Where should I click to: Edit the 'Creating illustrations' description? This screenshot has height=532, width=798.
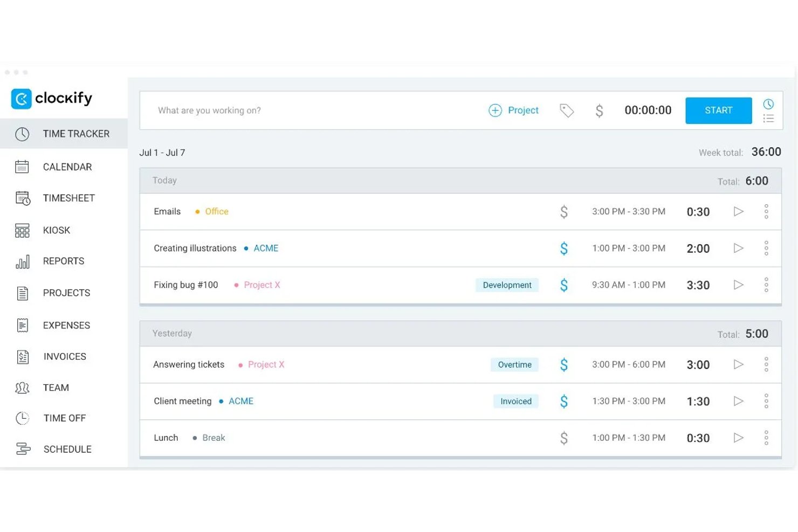point(195,248)
